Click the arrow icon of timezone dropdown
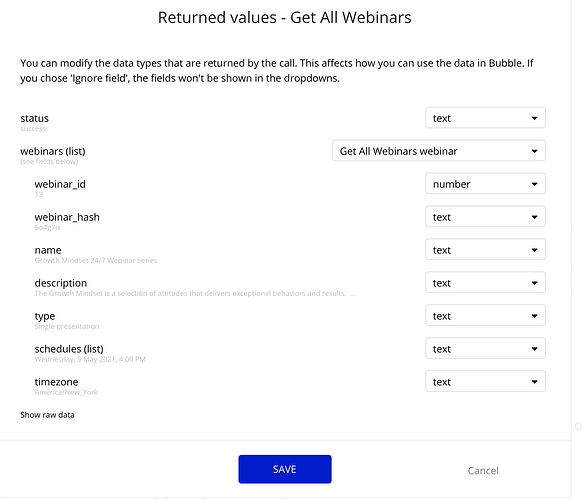 (x=535, y=382)
